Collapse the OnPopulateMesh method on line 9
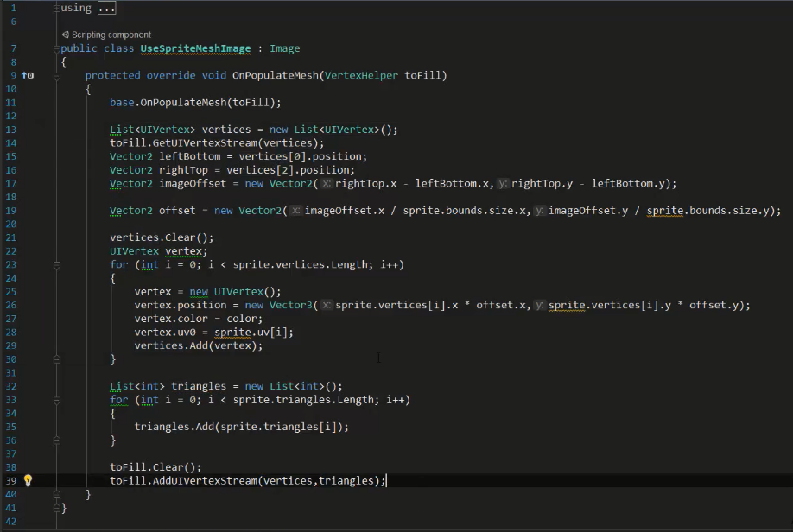Screen dimensions: 793x532 [x=57, y=76]
